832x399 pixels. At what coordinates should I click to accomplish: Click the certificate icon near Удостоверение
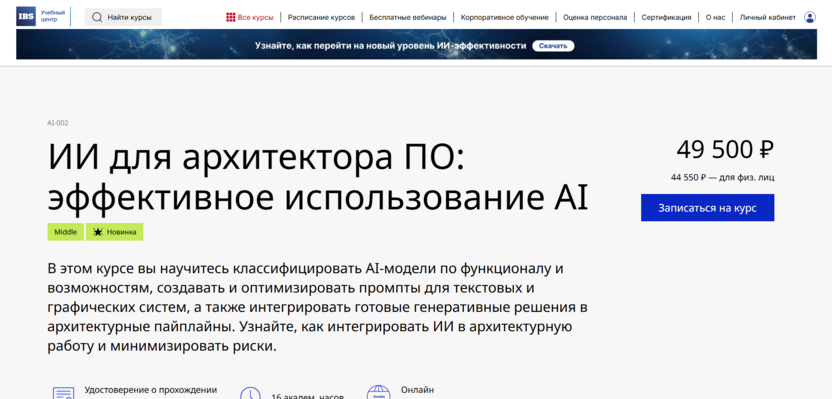(x=63, y=393)
